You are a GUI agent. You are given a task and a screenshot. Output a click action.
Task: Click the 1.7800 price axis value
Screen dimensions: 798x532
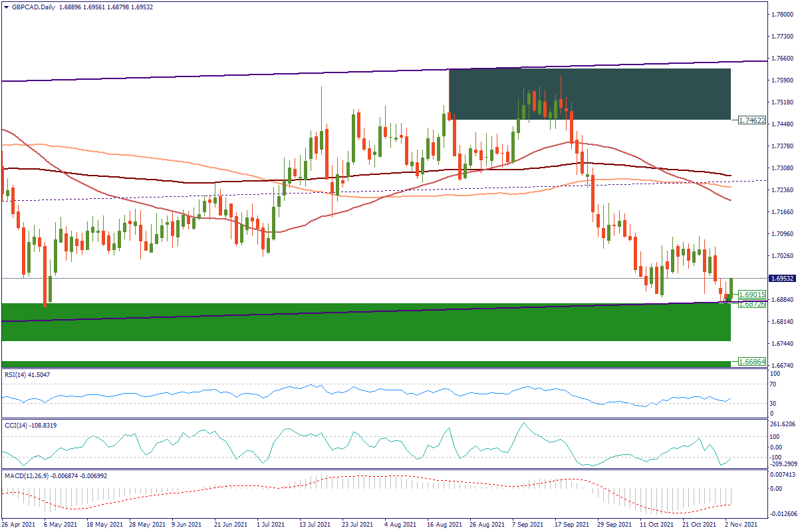[x=778, y=14]
